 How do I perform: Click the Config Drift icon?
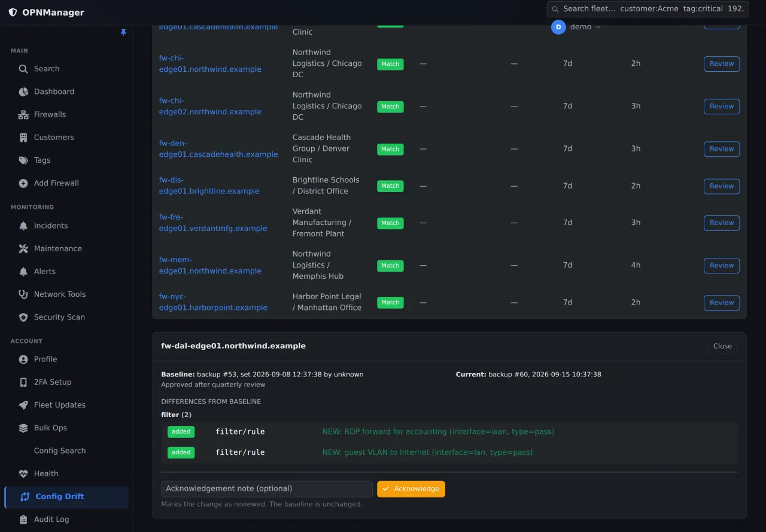coord(25,497)
